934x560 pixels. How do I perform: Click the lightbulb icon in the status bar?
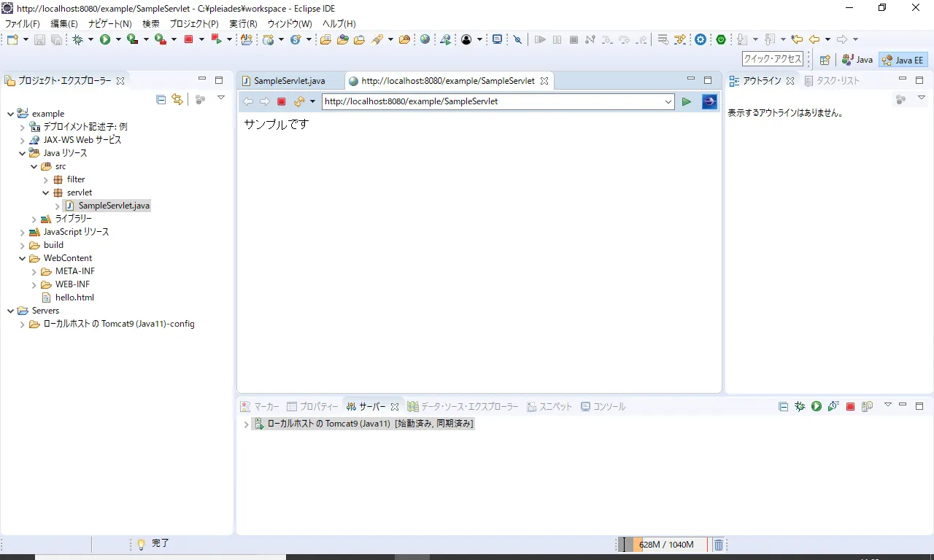click(142, 544)
